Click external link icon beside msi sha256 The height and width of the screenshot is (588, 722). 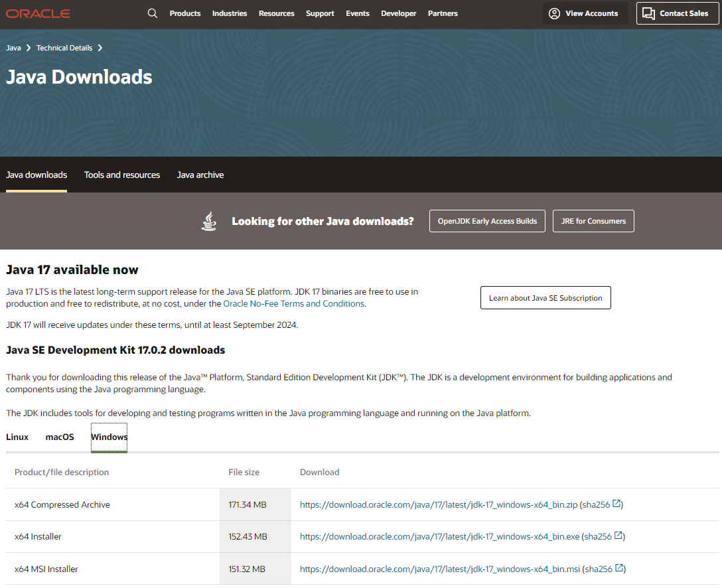pyautogui.click(x=619, y=568)
